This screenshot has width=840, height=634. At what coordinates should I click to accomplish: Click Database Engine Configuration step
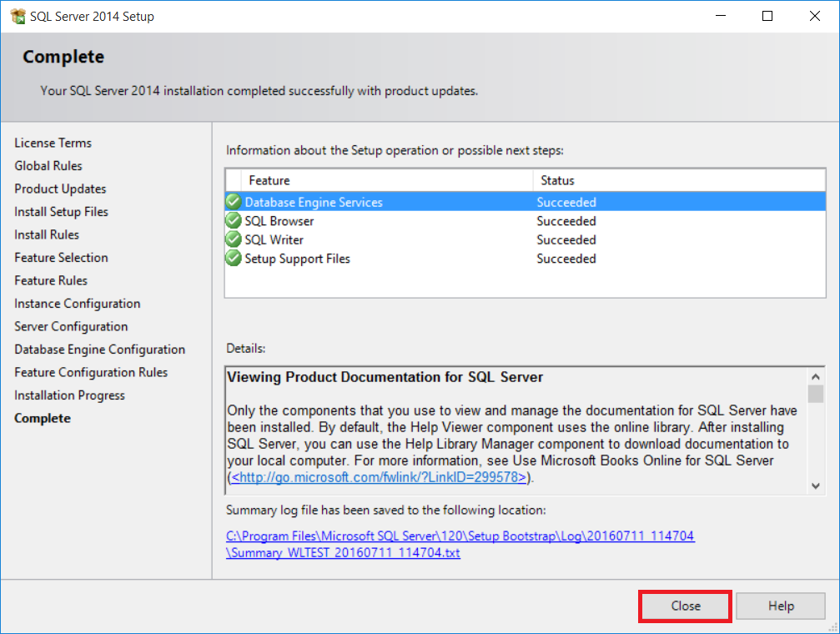click(99, 350)
